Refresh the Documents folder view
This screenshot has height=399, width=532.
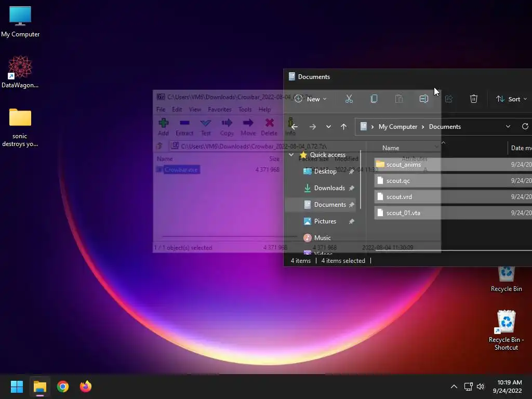[x=525, y=127]
